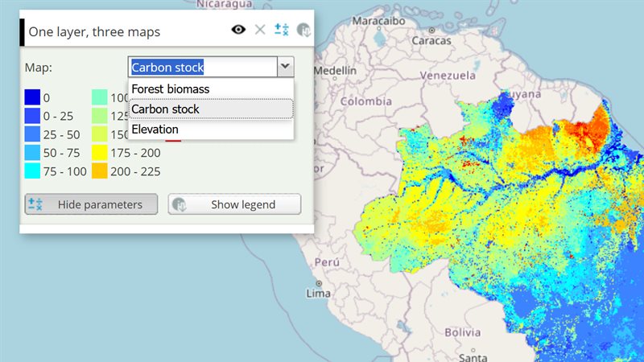Remove layer with the X icon
Image resolution: width=644 pixels, height=362 pixels.
pos(260,30)
